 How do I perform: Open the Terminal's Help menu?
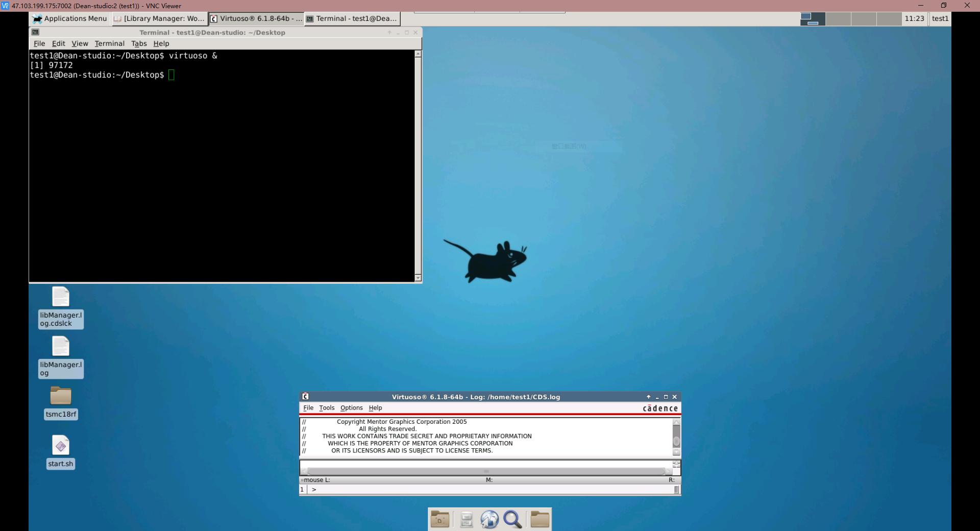click(x=161, y=44)
